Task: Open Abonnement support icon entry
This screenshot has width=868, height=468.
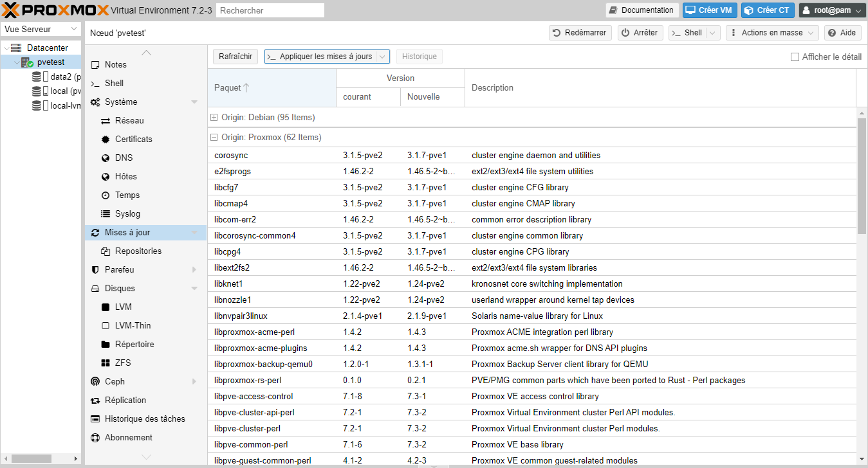Action: coord(95,437)
